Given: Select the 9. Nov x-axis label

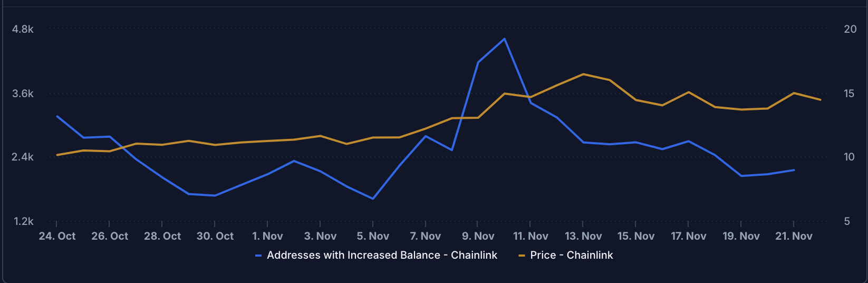Looking at the screenshot, I should (x=478, y=236).
